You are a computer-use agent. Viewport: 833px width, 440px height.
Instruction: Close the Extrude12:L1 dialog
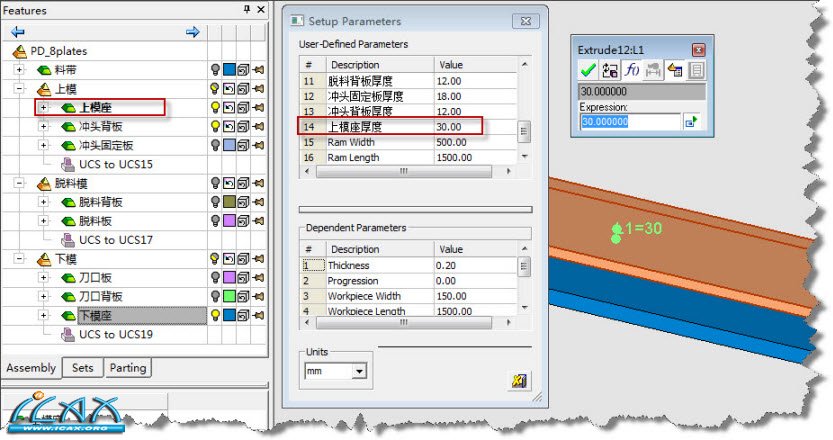(x=699, y=50)
